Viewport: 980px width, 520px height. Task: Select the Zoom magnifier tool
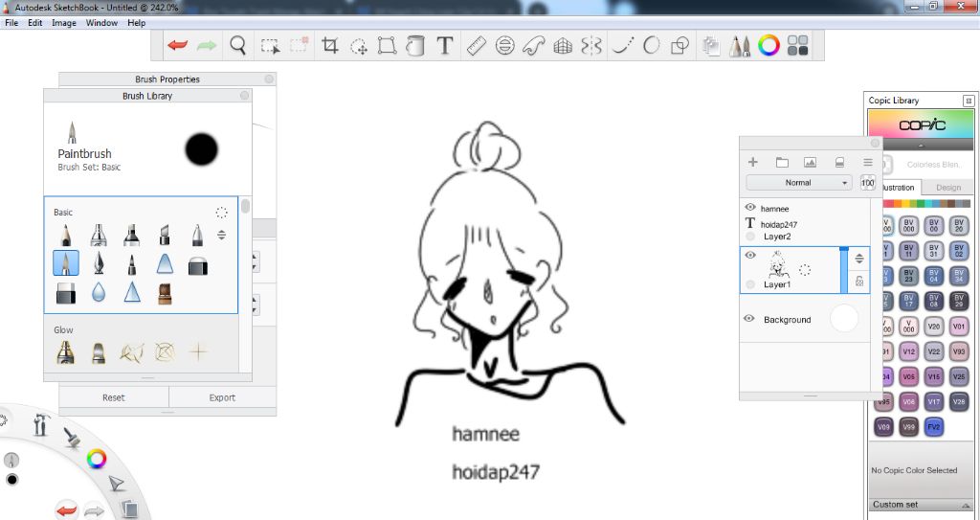[x=237, y=45]
